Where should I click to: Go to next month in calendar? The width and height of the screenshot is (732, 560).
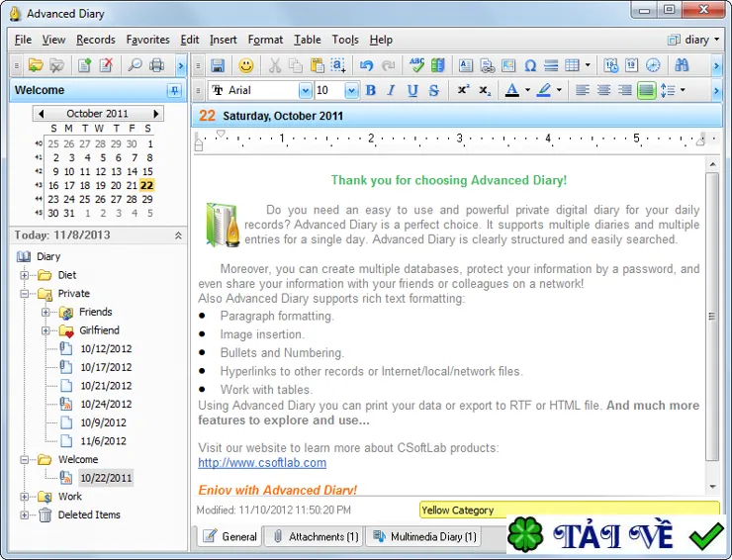click(x=156, y=114)
